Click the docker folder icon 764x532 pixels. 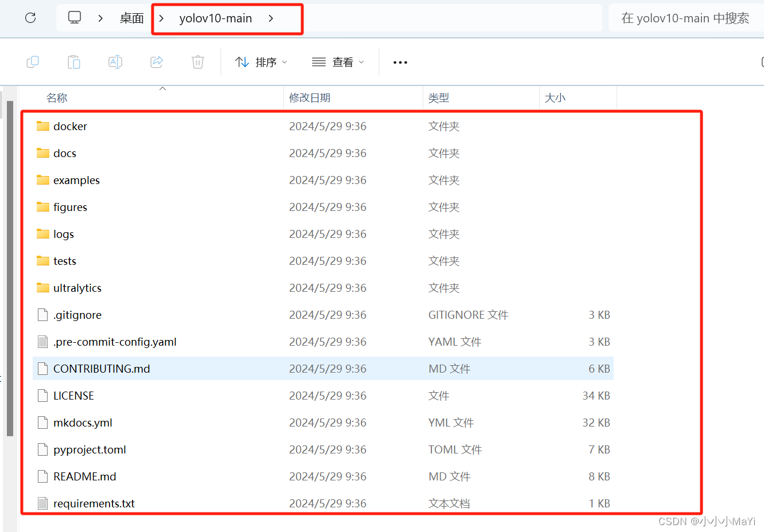tap(43, 126)
